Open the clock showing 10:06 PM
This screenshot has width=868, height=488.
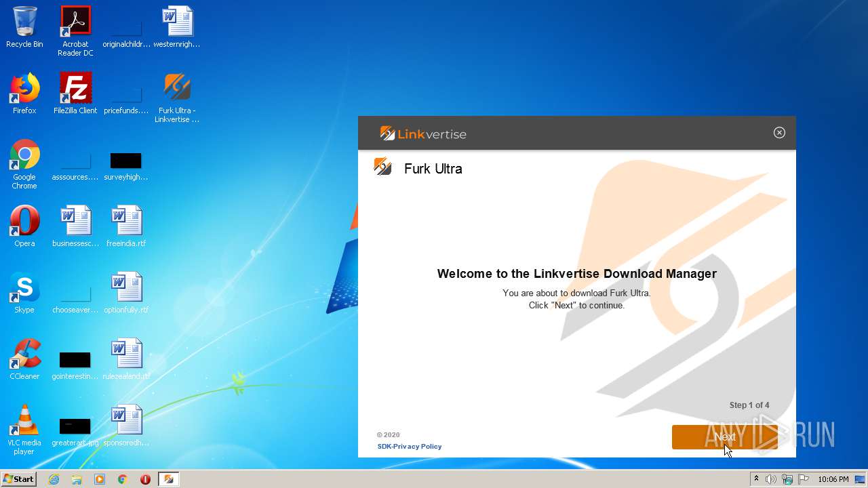[833, 479]
